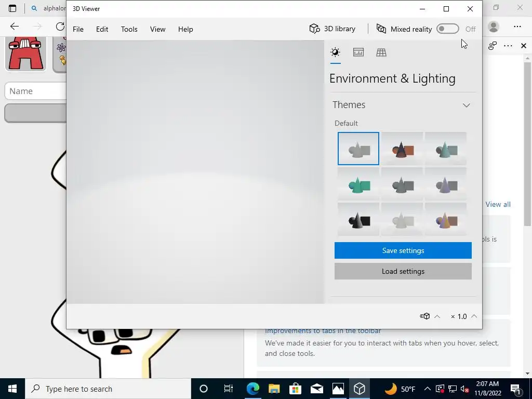Open the Help menu
Screen dimensions: 532x399
point(185,29)
